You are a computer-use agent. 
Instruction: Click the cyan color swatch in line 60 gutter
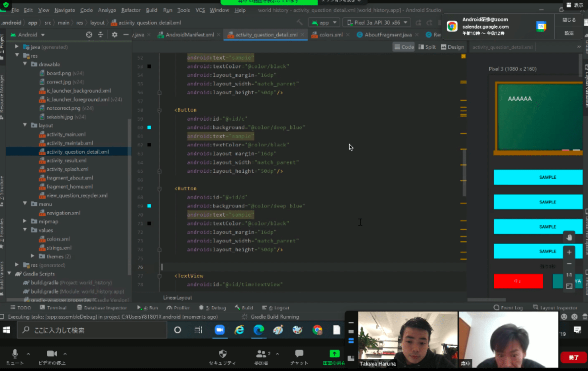coord(149,128)
